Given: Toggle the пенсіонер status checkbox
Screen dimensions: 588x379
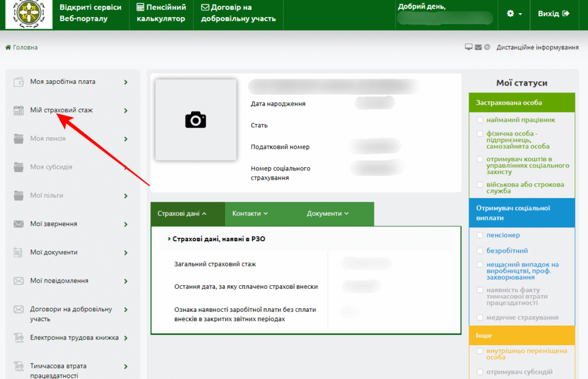Looking at the screenshot, I should 479,235.
